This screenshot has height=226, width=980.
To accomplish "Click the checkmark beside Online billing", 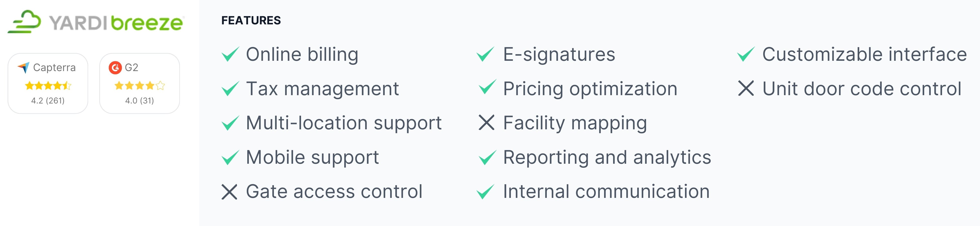I will click(230, 54).
